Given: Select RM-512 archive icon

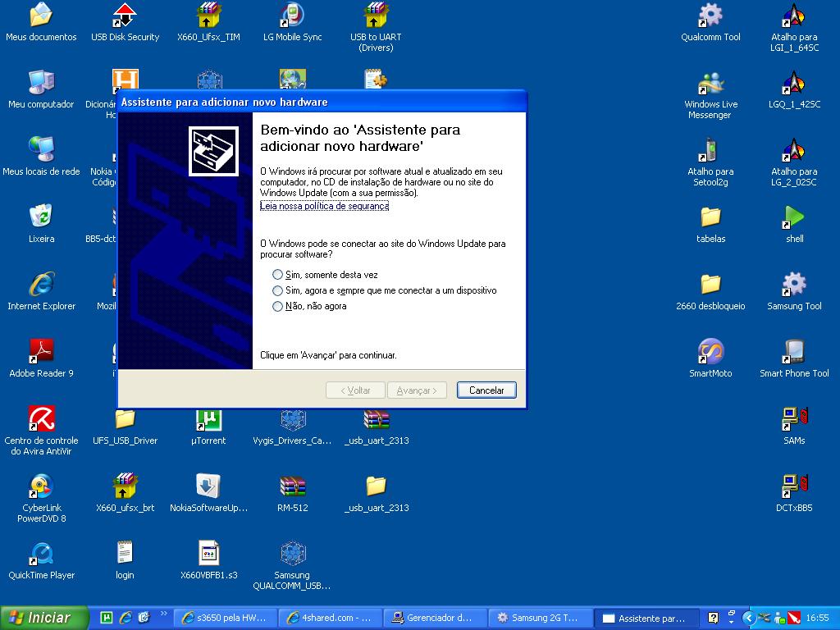Looking at the screenshot, I should click(293, 493).
